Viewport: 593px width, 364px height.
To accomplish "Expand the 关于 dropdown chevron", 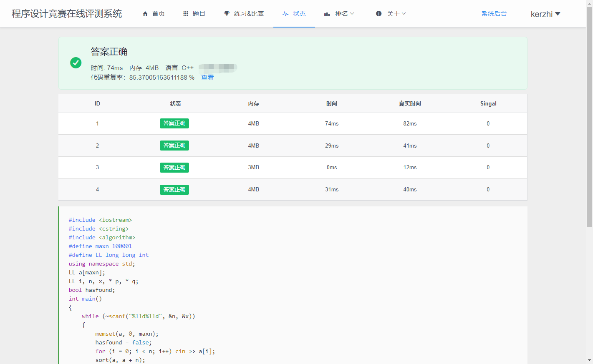I will [404, 14].
